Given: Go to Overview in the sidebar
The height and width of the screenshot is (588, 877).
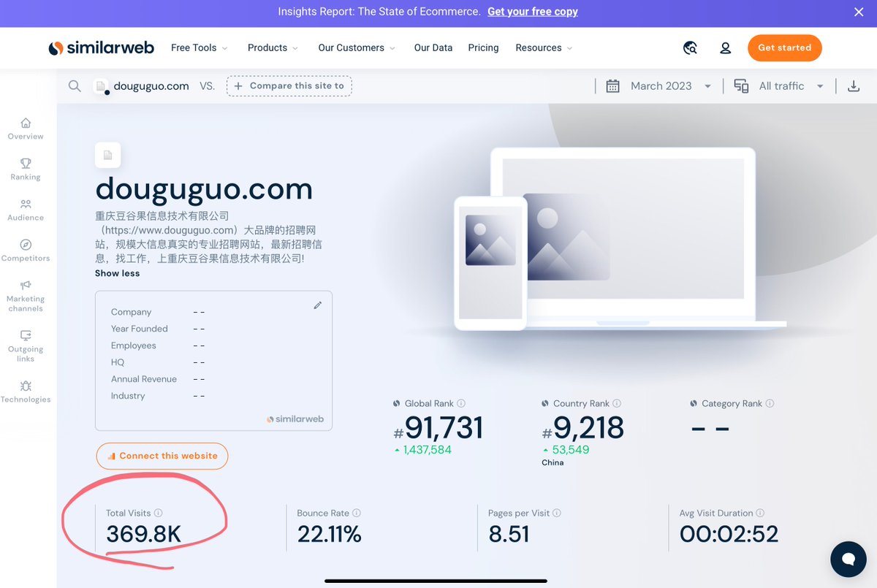Looking at the screenshot, I should point(26,129).
